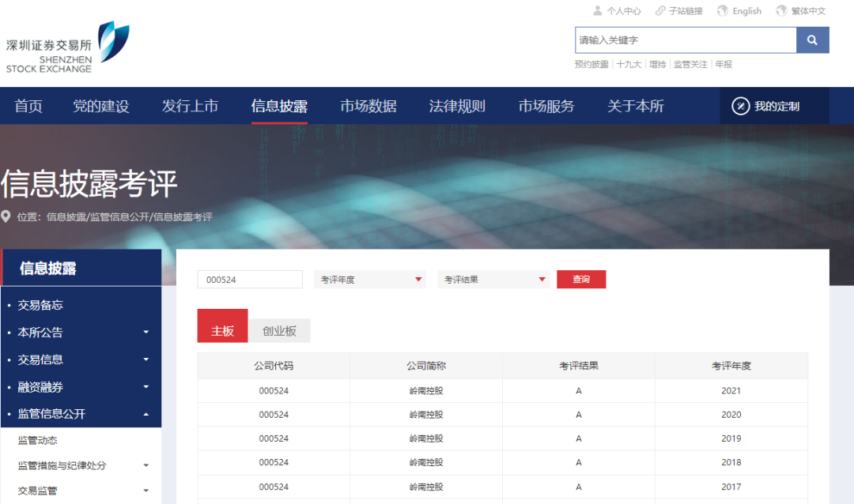Switch to the 创业板 tab

click(282, 330)
